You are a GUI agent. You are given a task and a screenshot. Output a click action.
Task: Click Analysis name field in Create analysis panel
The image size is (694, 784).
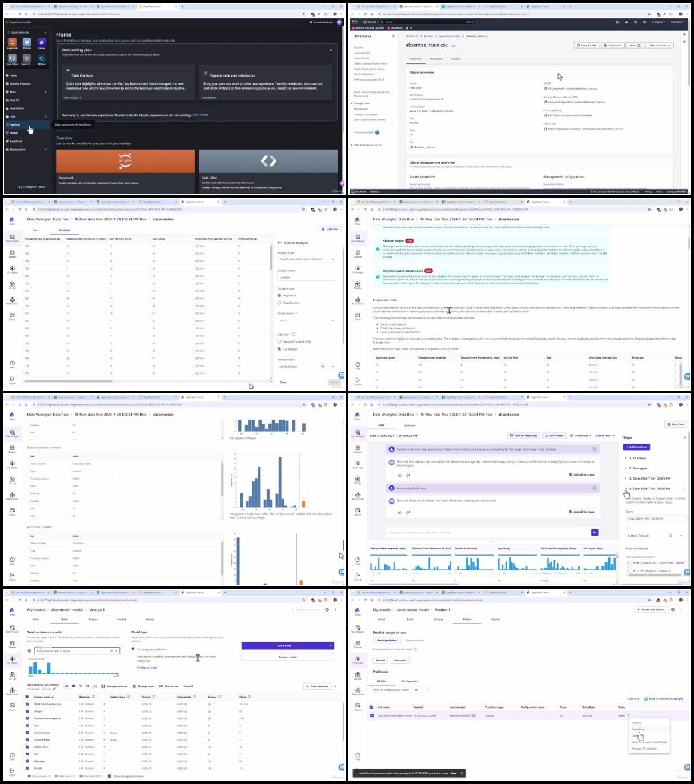(307, 278)
